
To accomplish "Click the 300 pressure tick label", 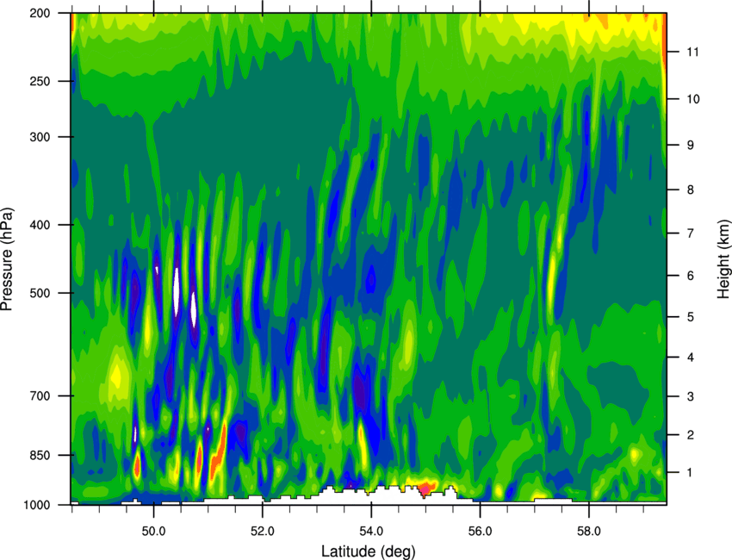I will (40, 137).
